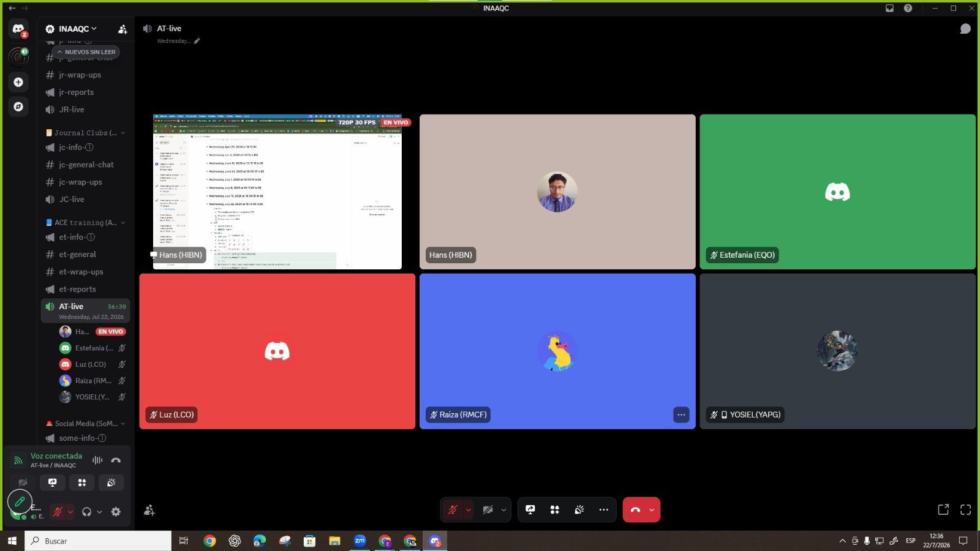Open more options in the call bar
The width and height of the screenshot is (980, 551).
[604, 509]
